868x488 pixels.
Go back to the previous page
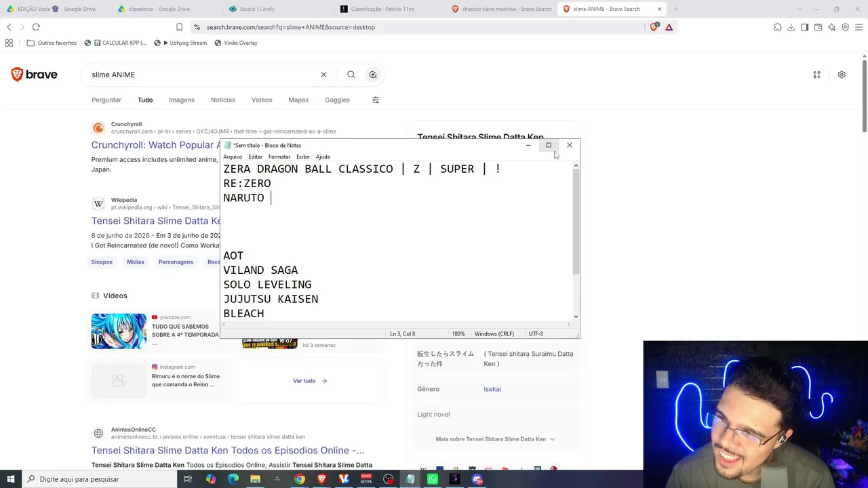(x=9, y=27)
